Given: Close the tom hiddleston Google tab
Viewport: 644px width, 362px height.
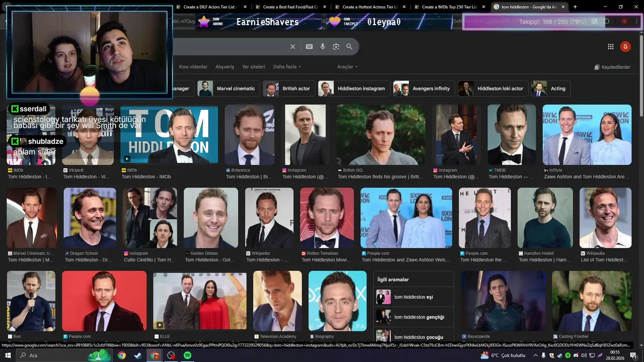Looking at the screenshot, I should [x=563, y=7].
